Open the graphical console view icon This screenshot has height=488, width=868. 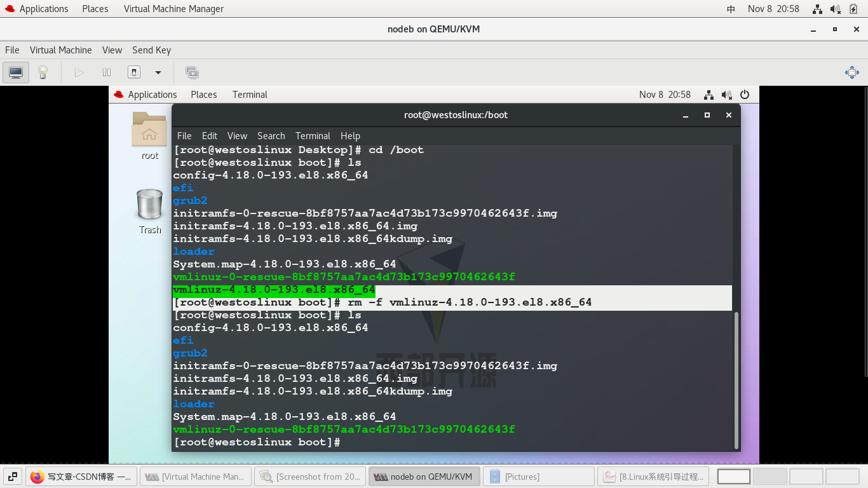pyautogui.click(x=15, y=72)
